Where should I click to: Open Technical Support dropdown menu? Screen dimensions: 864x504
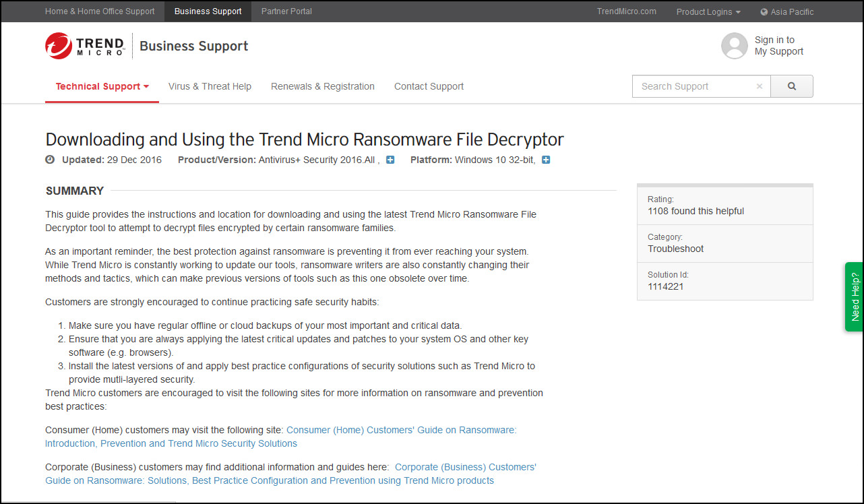click(x=102, y=86)
